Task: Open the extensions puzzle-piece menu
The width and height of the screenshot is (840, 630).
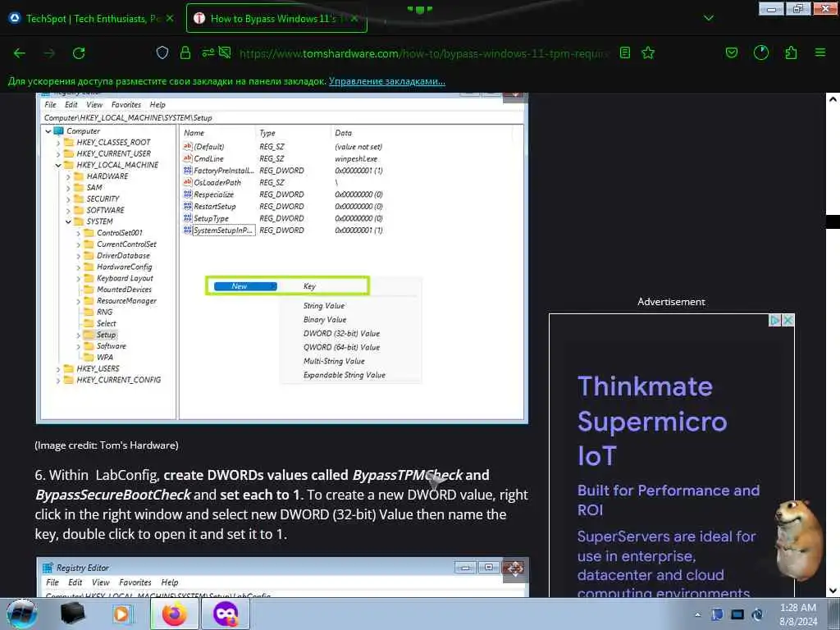Action: click(x=791, y=52)
